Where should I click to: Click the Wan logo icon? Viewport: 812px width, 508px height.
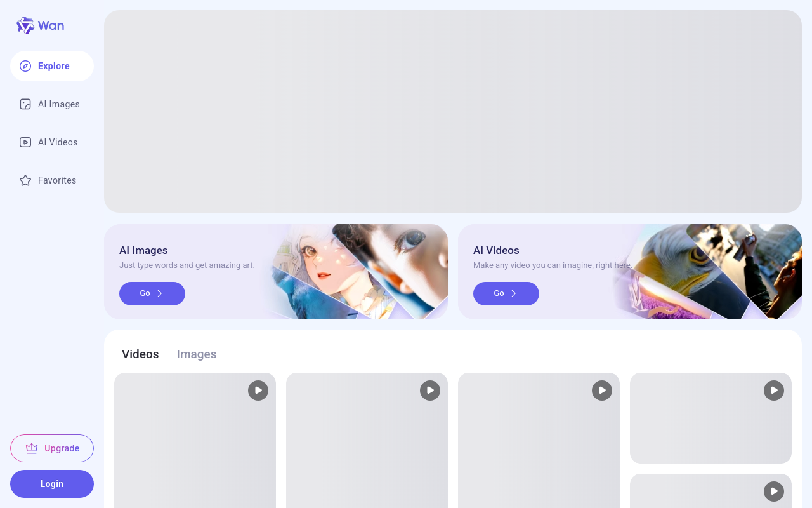pyautogui.click(x=25, y=25)
